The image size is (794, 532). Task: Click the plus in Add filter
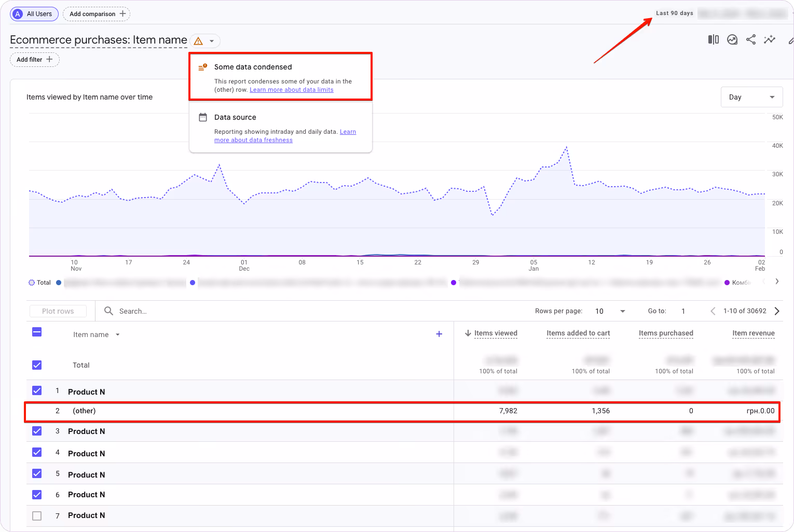pyautogui.click(x=49, y=59)
